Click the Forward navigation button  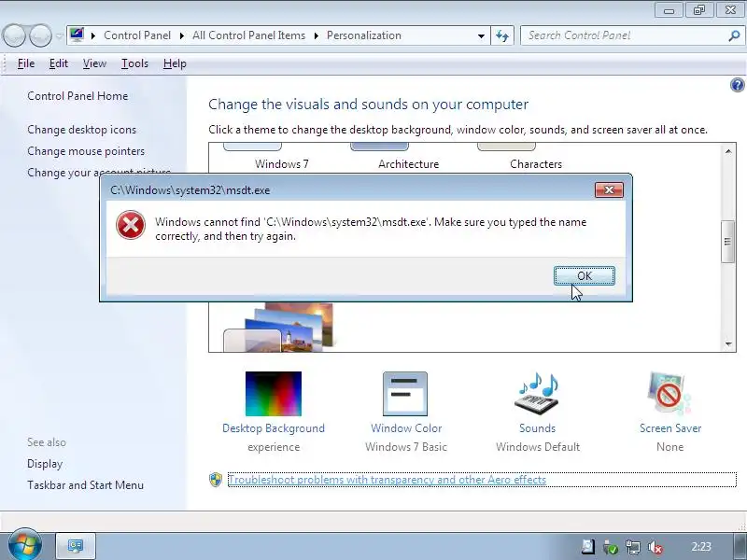click(x=40, y=35)
